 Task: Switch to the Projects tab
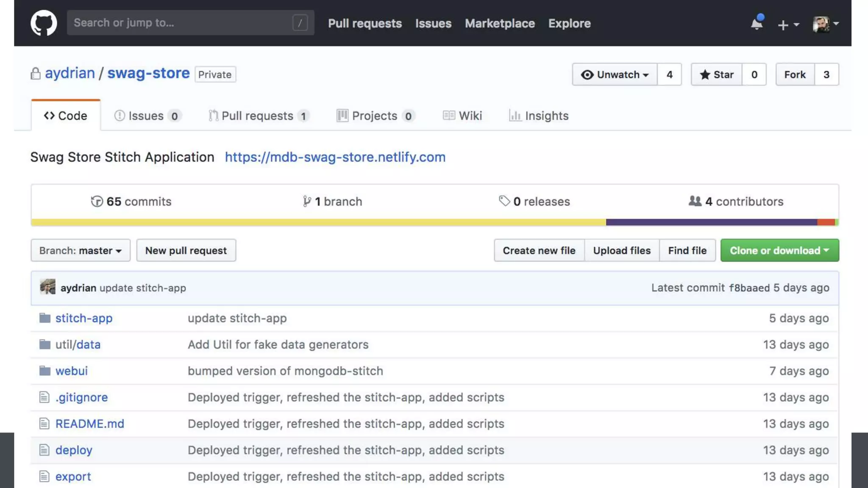pyautogui.click(x=376, y=116)
